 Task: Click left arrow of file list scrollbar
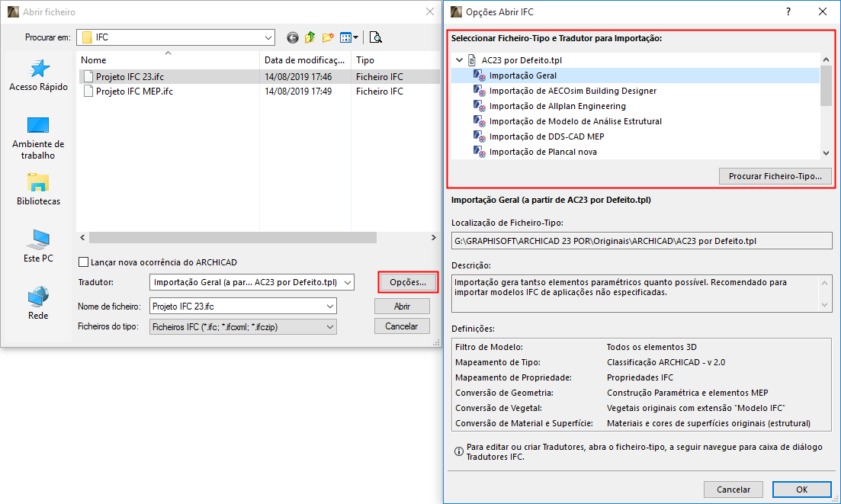(82, 238)
